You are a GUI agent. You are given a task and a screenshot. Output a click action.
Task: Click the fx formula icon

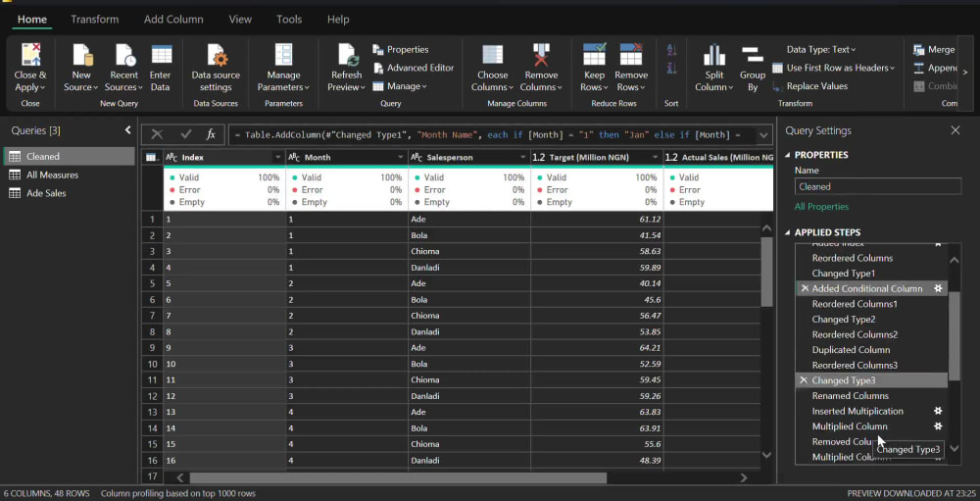pos(212,134)
